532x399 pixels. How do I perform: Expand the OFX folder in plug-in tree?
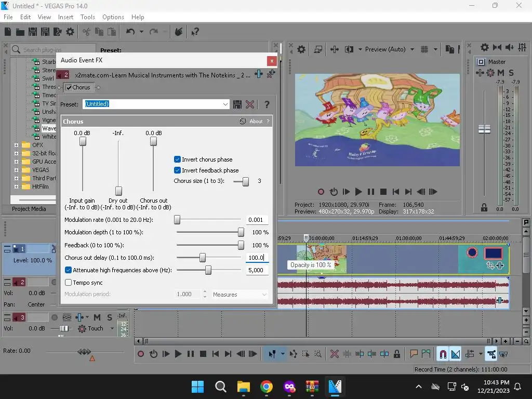point(16,145)
